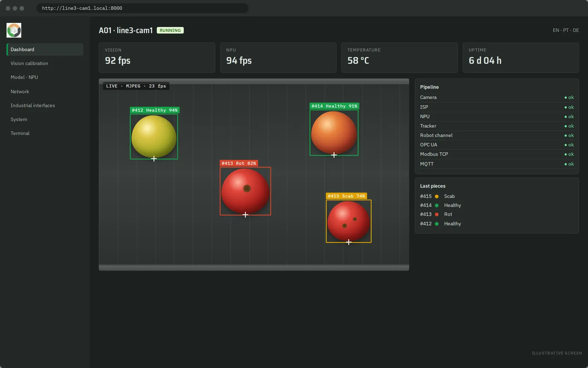Image resolution: width=588 pixels, height=368 pixels.
Task: Click the #415 Scab 74% detection label
Action: (347, 196)
